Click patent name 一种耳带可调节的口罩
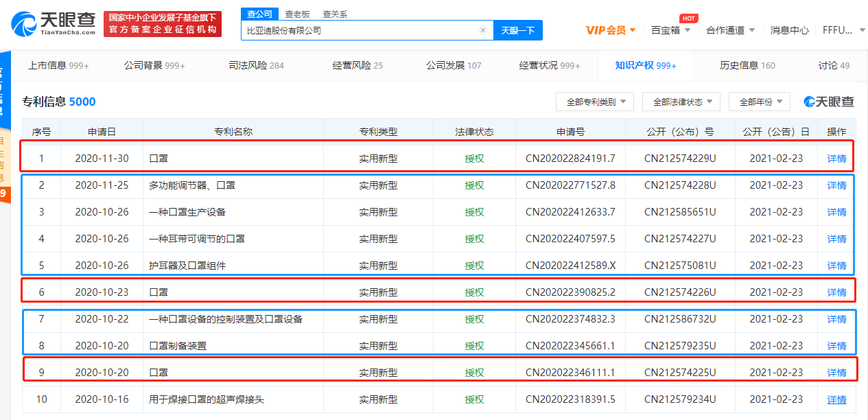 click(196, 239)
